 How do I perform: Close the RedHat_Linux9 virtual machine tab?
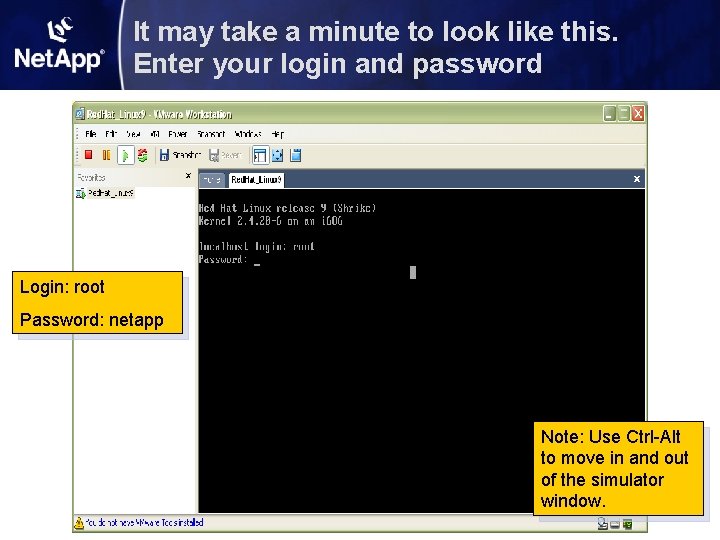coord(637,179)
